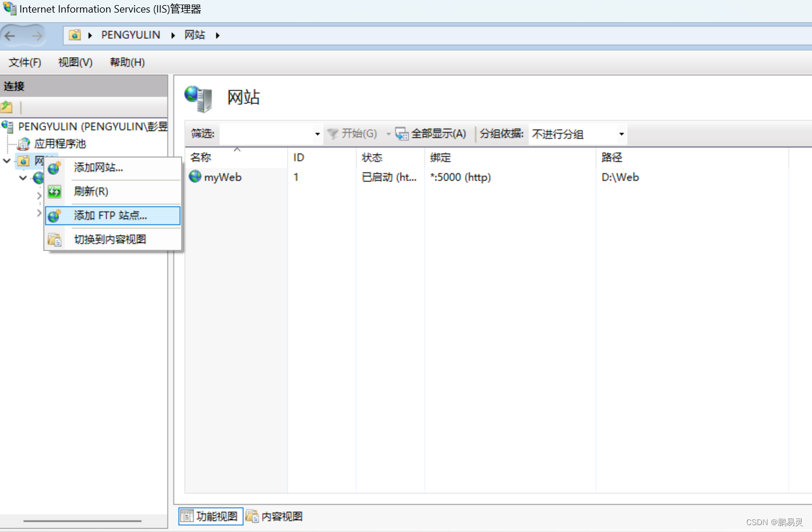This screenshot has width=812, height=532.
Task: Select Refresh in the context menu
Action: click(x=91, y=191)
